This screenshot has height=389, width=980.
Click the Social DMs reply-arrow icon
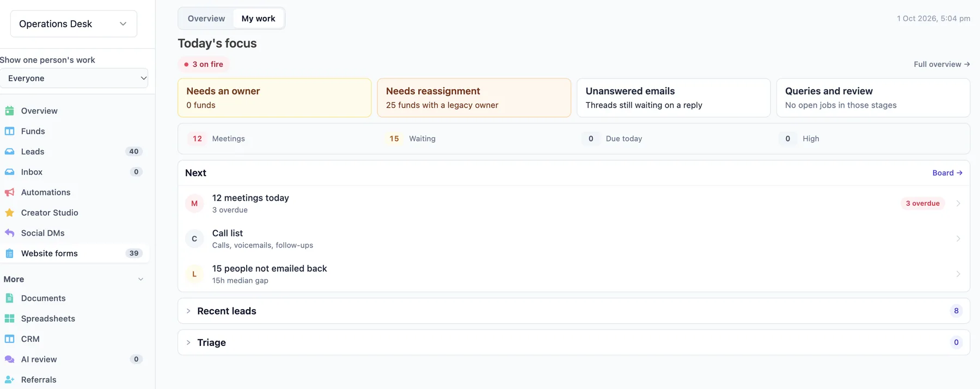coord(9,233)
